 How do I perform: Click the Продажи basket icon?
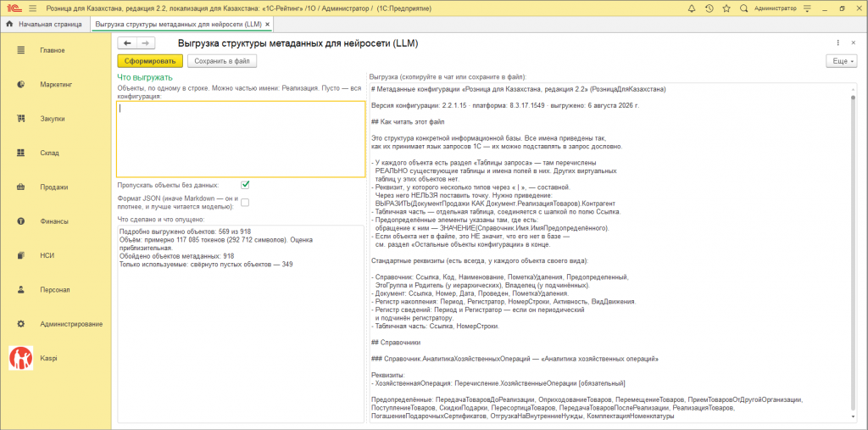21,187
